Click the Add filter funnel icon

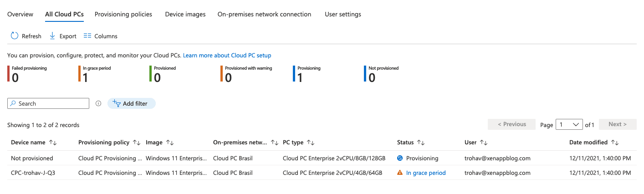116,104
